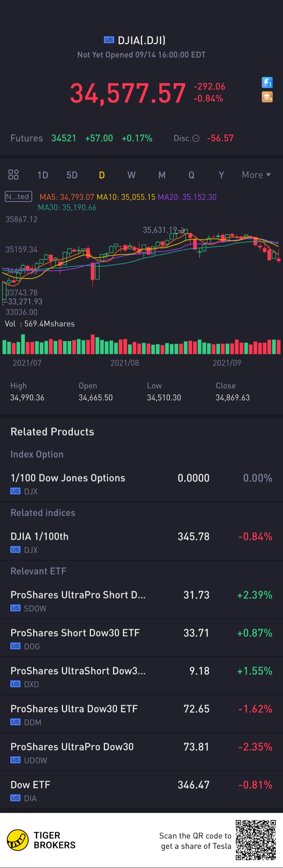
Task: Select the 5D chart tab
Action: point(72,175)
